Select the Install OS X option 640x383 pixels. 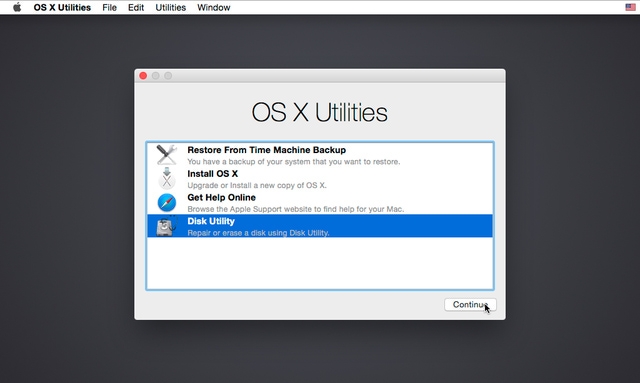pyautogui.click(x=320, y=178)
